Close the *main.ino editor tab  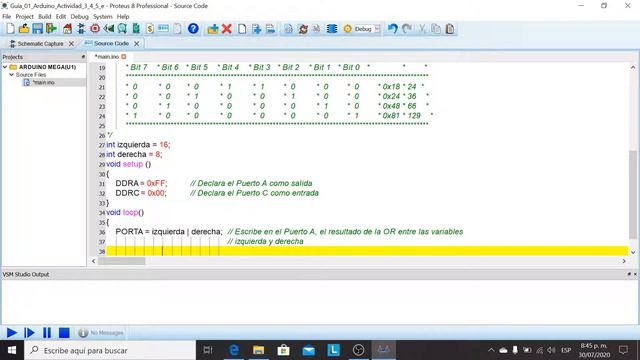[x=124, y=57]
